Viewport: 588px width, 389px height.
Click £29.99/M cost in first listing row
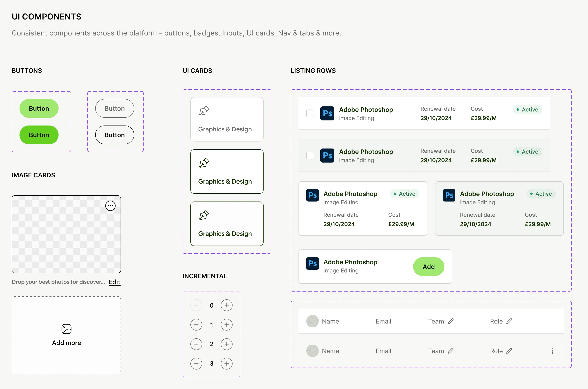coord(484,118)
